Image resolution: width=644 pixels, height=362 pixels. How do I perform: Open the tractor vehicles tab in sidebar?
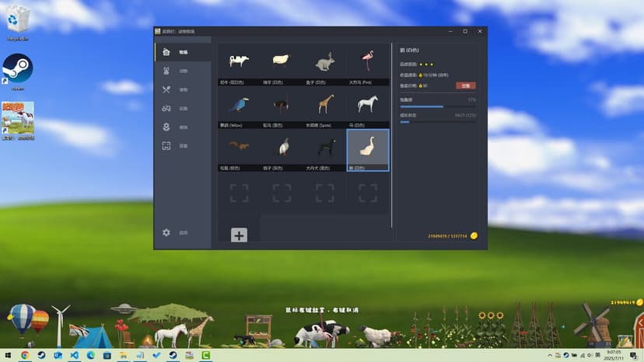[x=184, y=108]
